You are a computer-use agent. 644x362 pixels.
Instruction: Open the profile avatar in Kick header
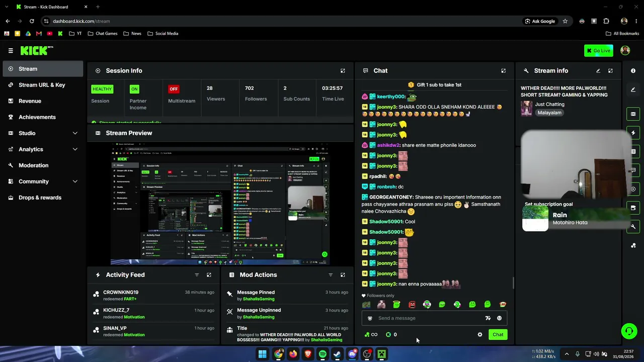[625, 50]
